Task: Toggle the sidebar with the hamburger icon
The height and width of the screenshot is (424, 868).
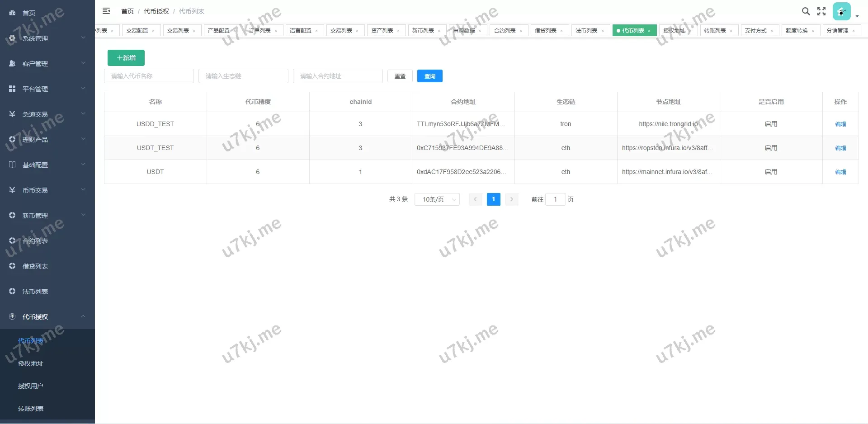Action: (106, 11)
